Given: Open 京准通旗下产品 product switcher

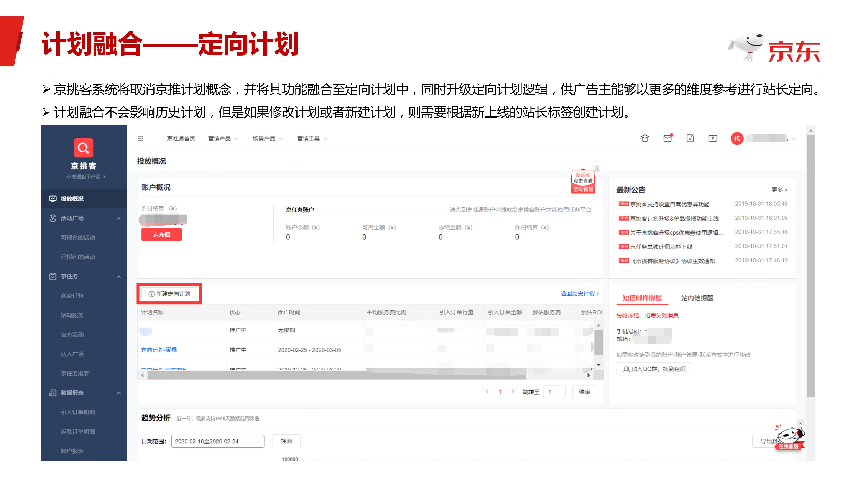Looking at the screenshot, I should pos(86,177).
